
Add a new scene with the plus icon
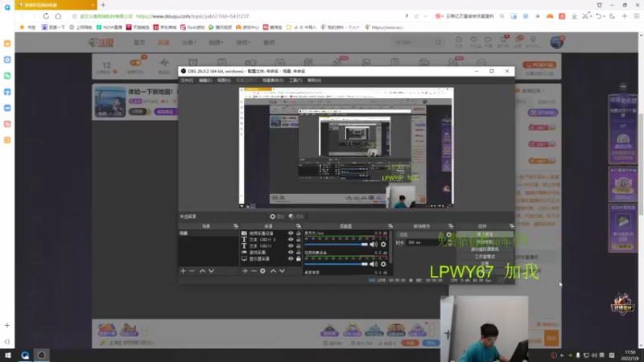point(184,271)
